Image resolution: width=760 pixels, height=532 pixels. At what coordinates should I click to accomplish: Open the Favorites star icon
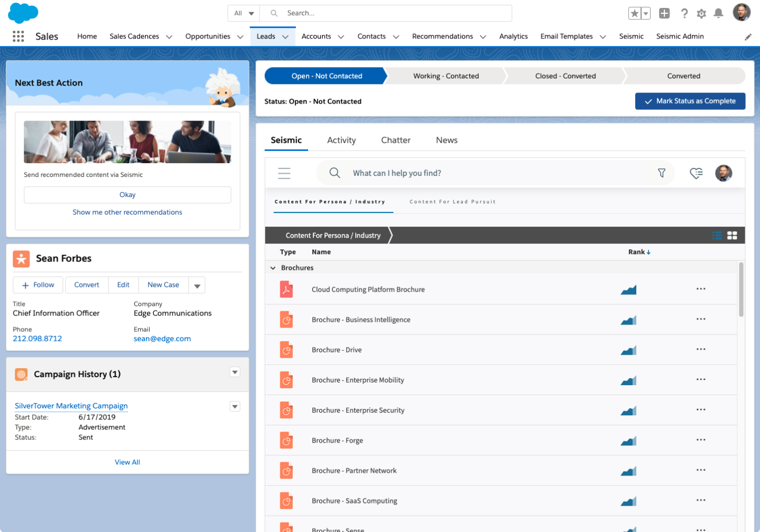[x=635, y=13]
